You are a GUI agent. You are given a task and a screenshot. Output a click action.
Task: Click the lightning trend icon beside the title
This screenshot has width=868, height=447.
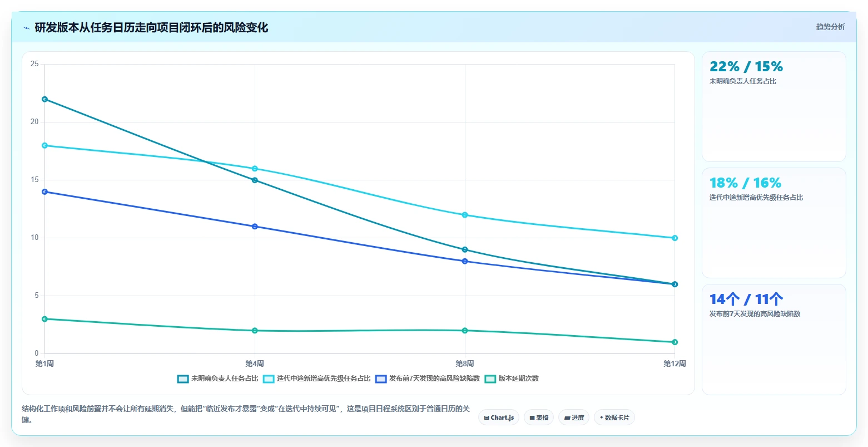(27, 28)
